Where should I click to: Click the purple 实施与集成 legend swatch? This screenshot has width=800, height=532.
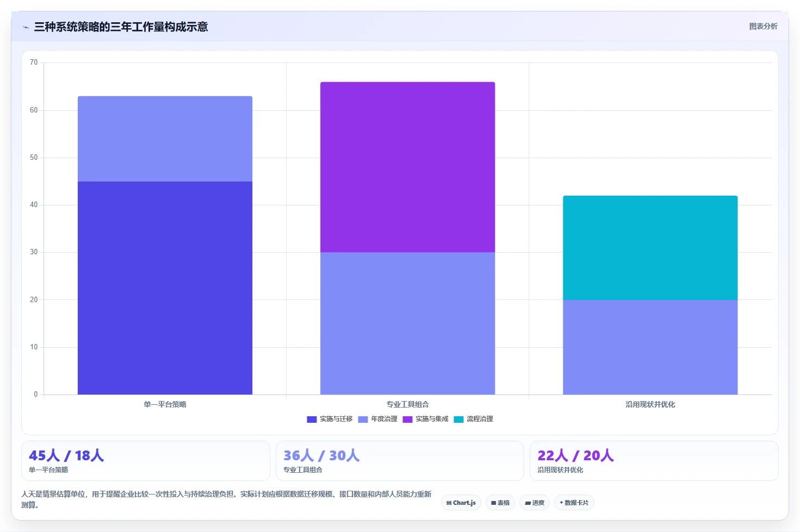pos(407,420)
